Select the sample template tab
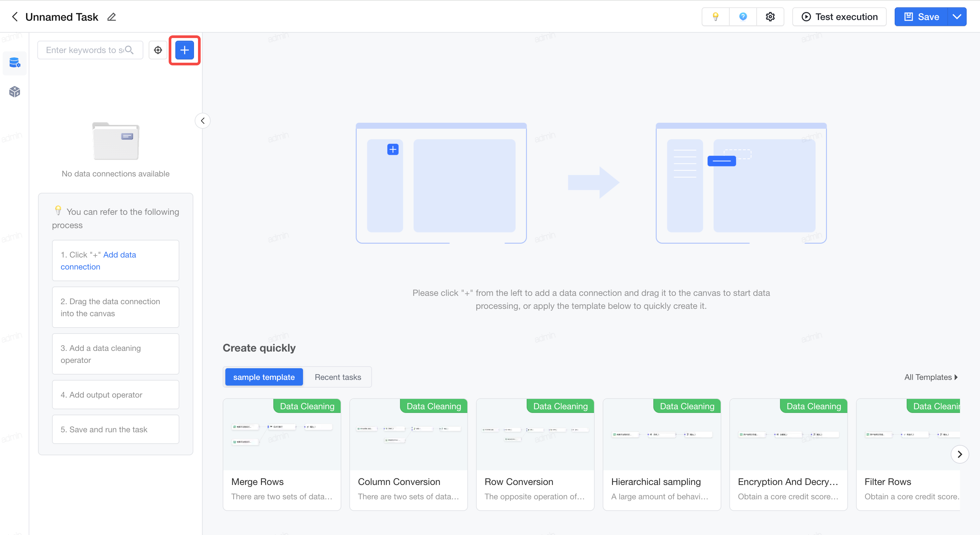This screenshot has height=535, width=980. [264, 377]
